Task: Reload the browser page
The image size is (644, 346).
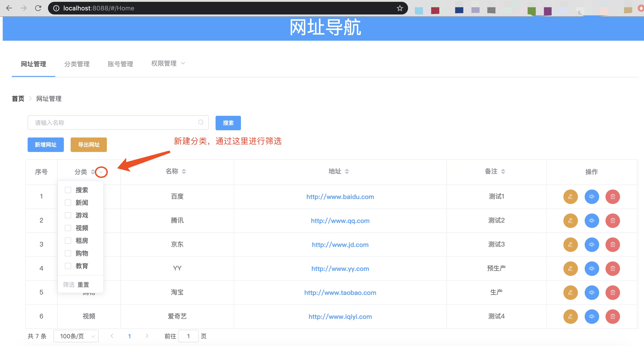Action: (38, 8)
